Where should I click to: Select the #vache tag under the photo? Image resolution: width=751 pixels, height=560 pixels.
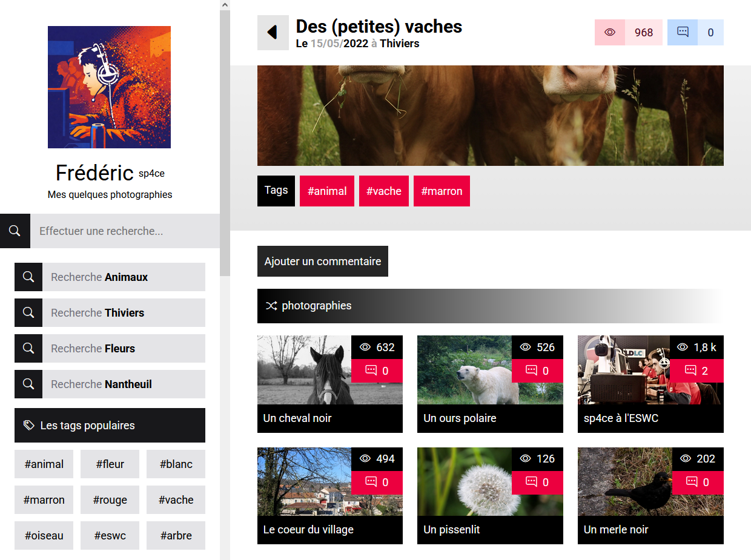point(384,191)
